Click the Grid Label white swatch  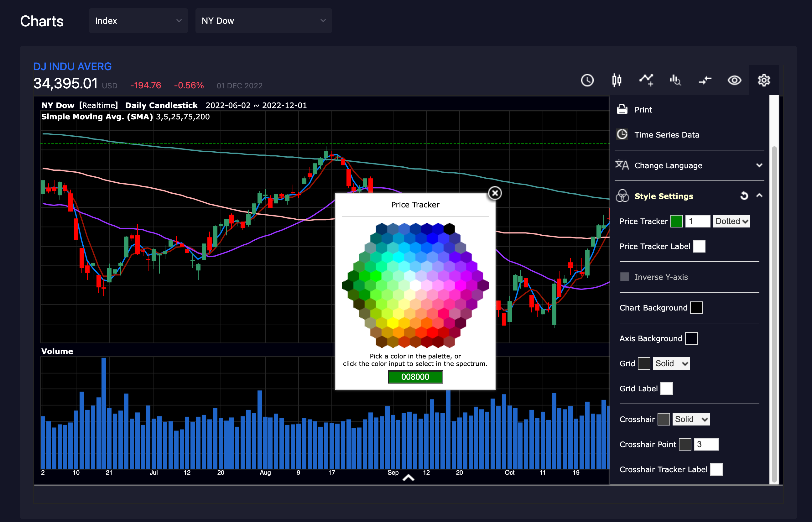point(667,389)
